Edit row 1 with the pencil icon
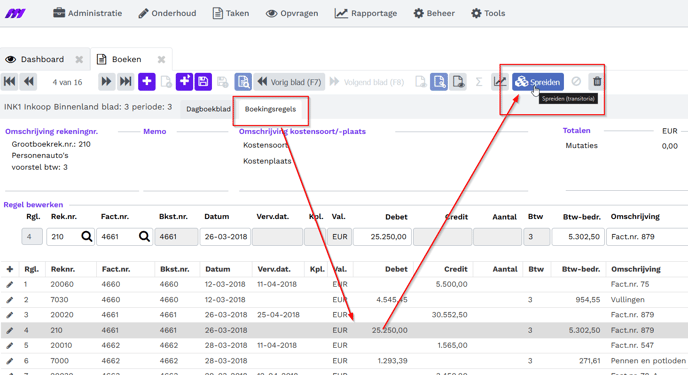 click(10, 285)
